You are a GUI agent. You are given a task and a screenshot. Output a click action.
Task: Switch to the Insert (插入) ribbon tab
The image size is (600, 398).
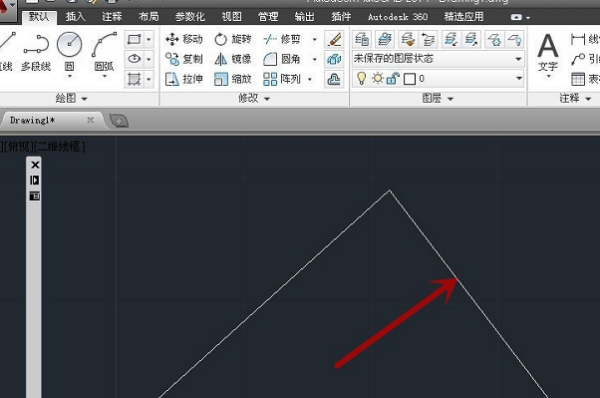click(x=75, y=17)
